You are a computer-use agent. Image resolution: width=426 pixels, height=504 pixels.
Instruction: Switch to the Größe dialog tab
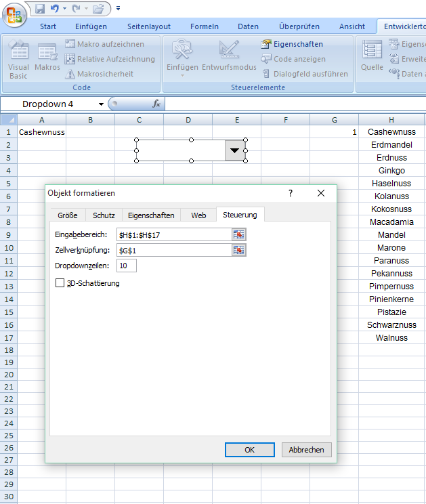67,215
